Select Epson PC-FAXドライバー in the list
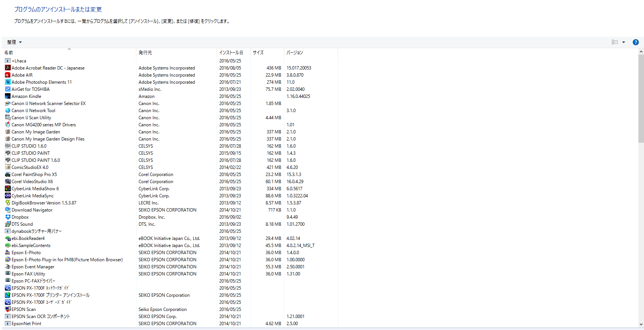This screenshot has height=330, width=644. 33,281
